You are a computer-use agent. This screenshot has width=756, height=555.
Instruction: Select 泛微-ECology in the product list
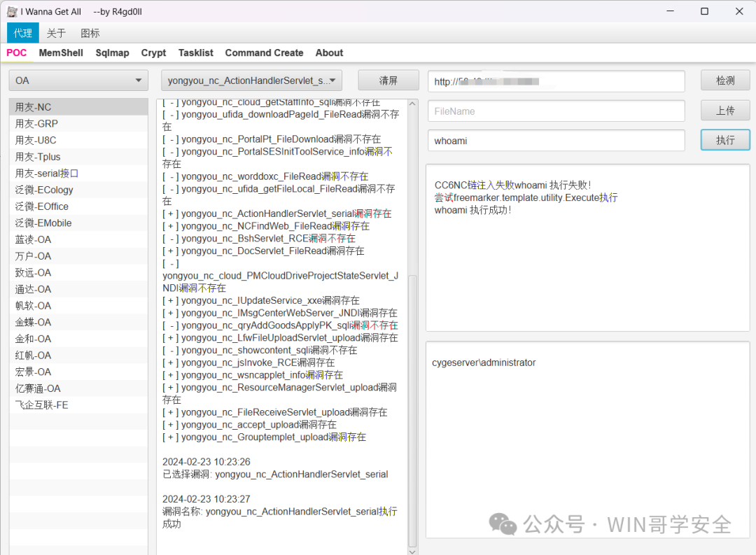(78, 190)
